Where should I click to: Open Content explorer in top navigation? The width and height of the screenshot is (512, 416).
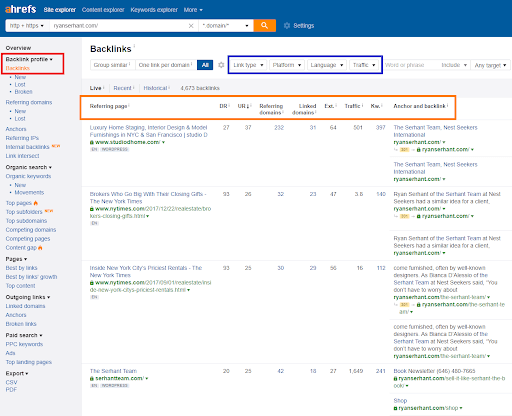[x=103, y=10]
